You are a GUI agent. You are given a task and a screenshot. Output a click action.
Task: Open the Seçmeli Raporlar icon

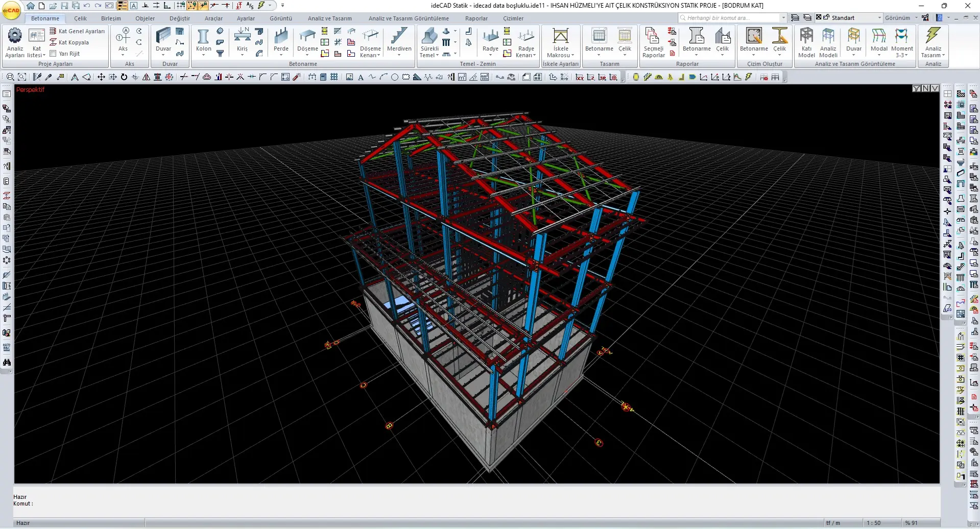[653, 42]
